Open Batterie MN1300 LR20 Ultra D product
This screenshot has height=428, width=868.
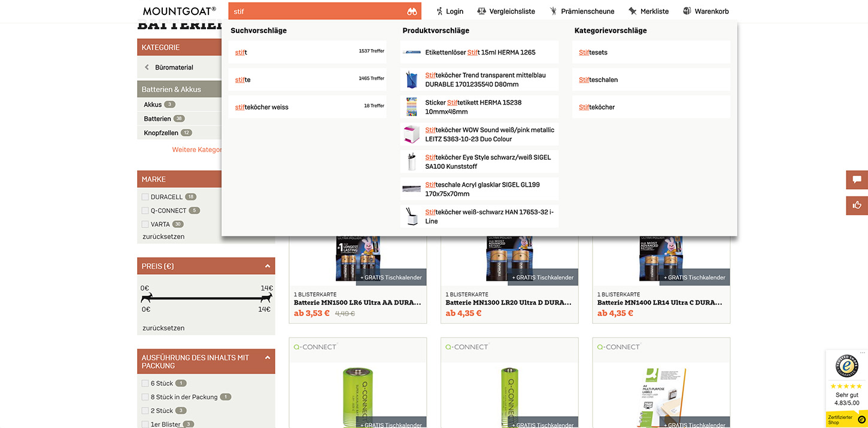pyautogui.click(x=509, y=303)
